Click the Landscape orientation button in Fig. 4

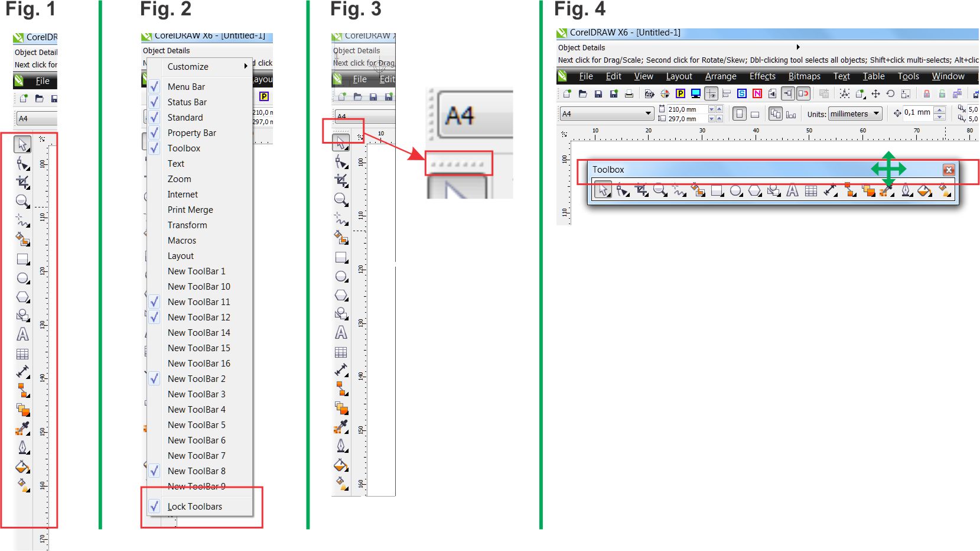click(755, 114)
